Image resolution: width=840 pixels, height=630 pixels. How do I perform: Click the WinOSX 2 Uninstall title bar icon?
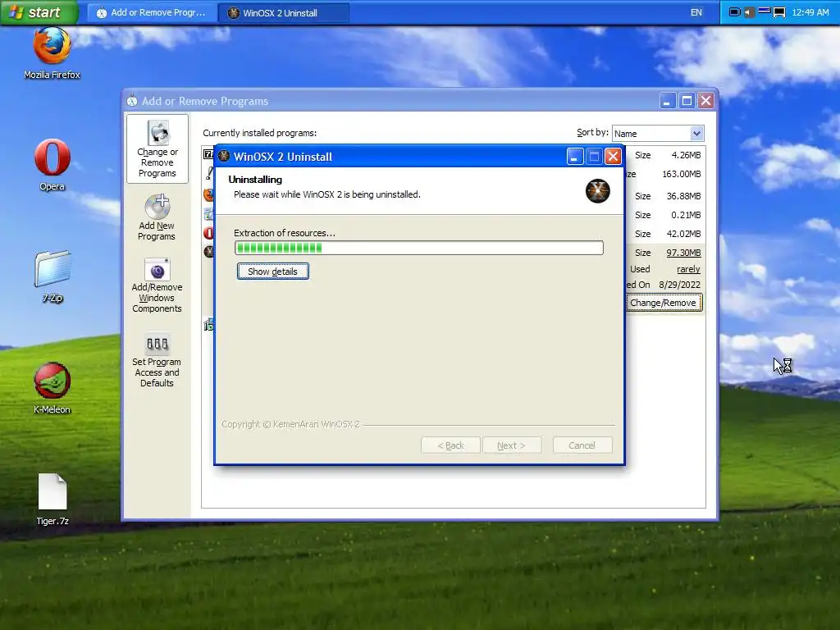(224, 157)
